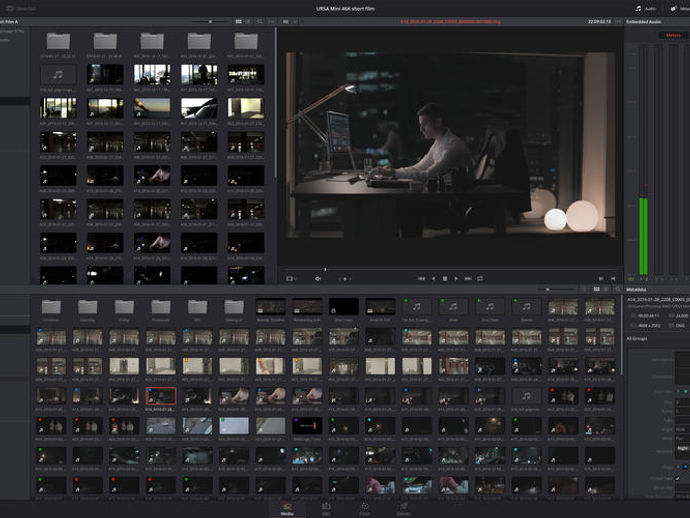Click the green audio level meter

click(x=643, y=236)
